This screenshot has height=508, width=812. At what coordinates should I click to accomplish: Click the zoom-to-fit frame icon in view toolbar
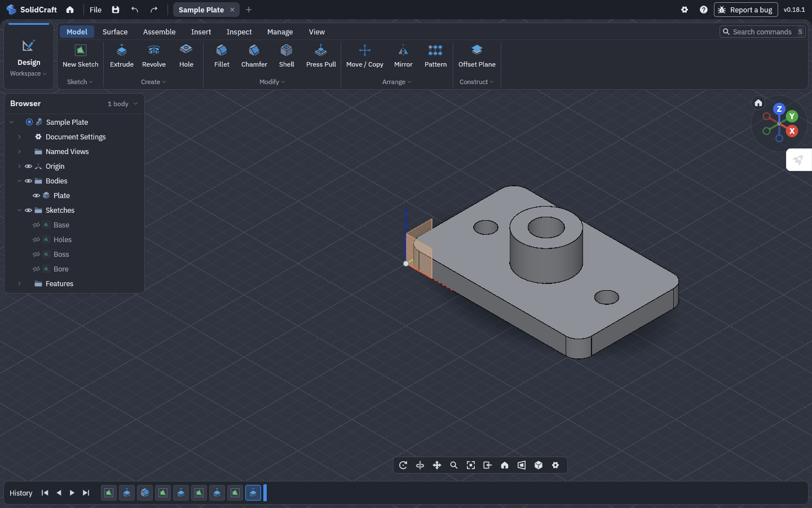(471, 465)
